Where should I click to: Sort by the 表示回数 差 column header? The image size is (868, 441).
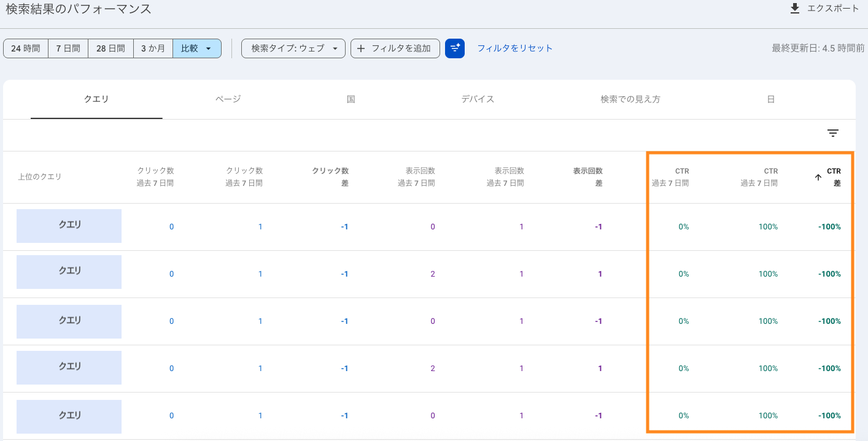coord(587,177)
